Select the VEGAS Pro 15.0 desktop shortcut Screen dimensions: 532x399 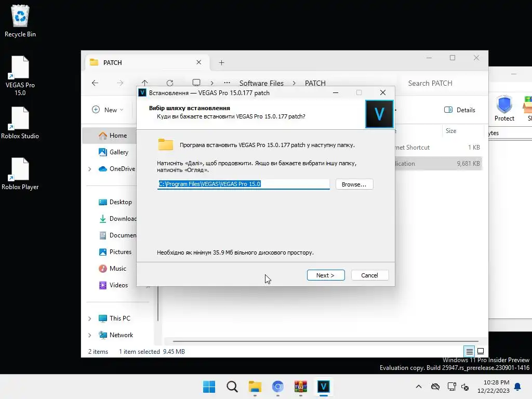(20, 76)
